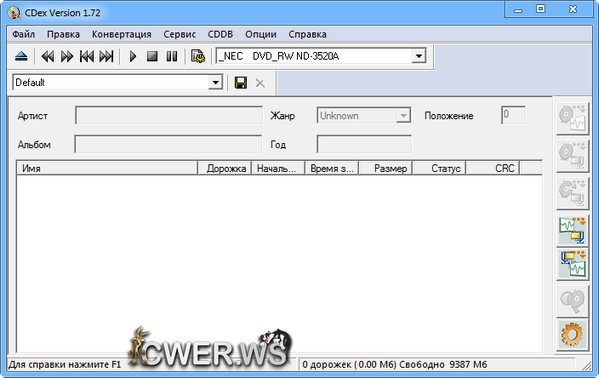Stop playback with the square stop icon
The width and height of the screenshot is (599, 378).
point(152,57)
